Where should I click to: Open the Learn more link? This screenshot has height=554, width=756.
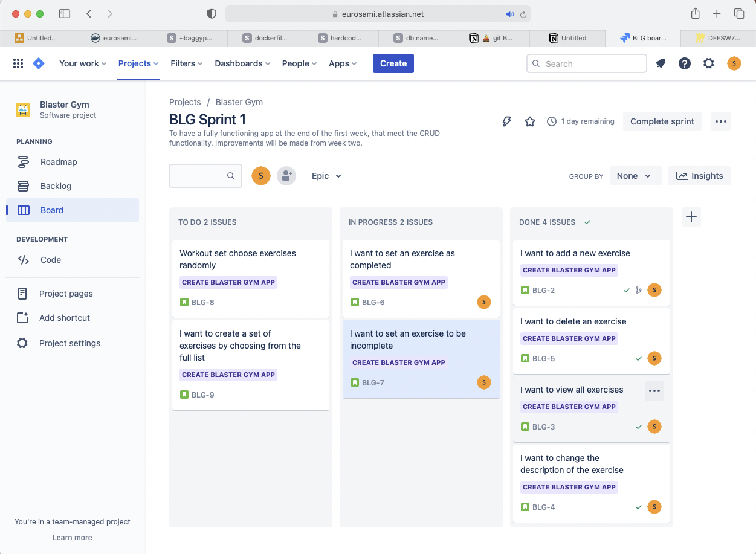(x=72, y=537)
